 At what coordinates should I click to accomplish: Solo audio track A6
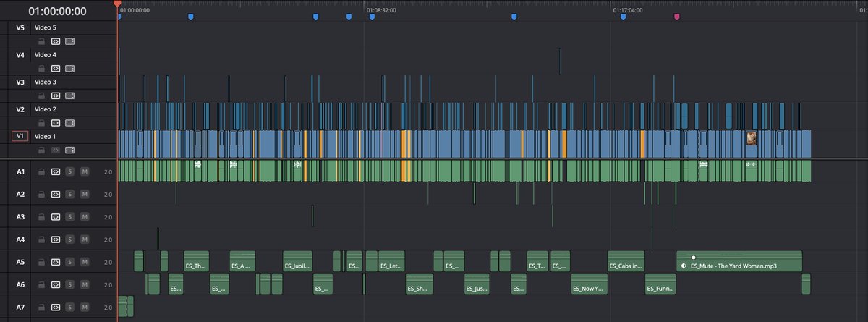70,285
